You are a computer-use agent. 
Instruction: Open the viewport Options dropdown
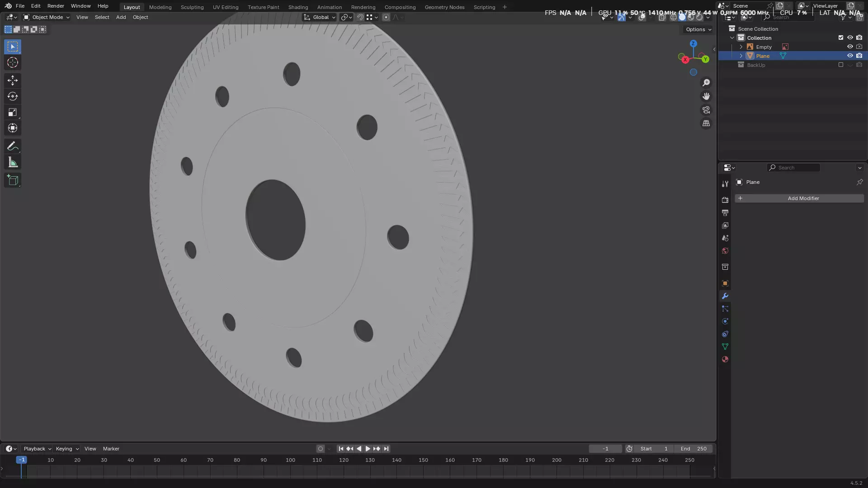698,29
